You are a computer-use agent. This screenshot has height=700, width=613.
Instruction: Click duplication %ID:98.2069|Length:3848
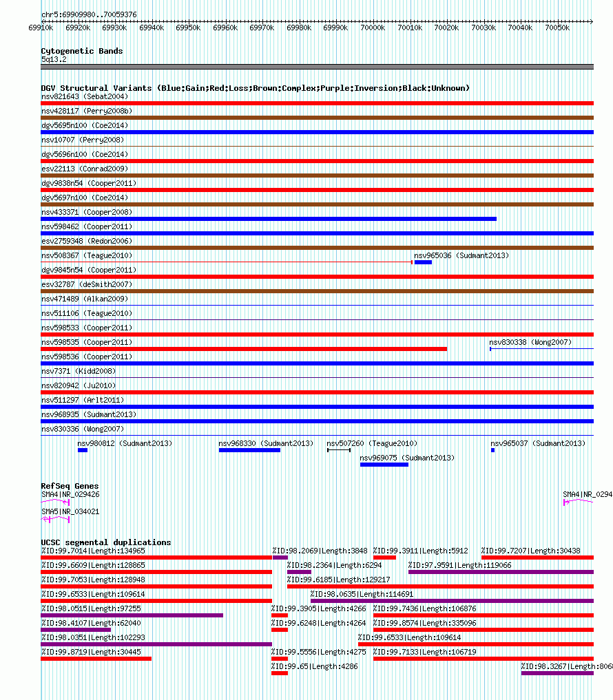coord(320,551)
